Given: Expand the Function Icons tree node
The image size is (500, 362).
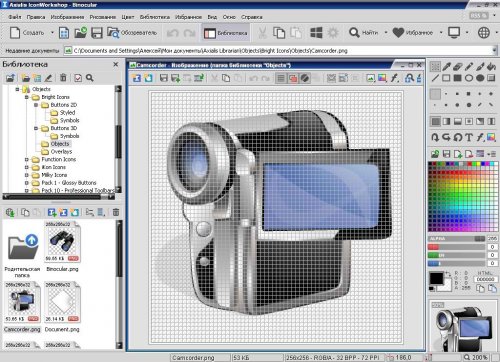Looking at the screenshot, I should (x=27, y=159).
